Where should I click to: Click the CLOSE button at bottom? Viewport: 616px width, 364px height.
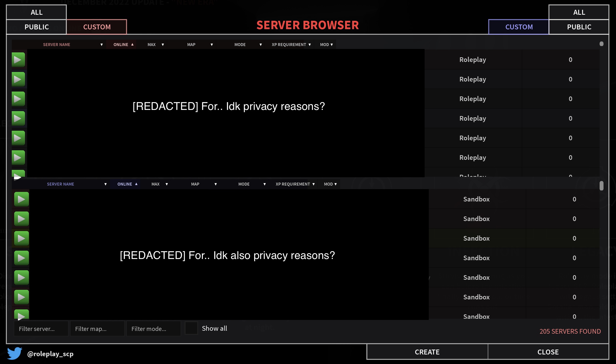tap(547, 352)
